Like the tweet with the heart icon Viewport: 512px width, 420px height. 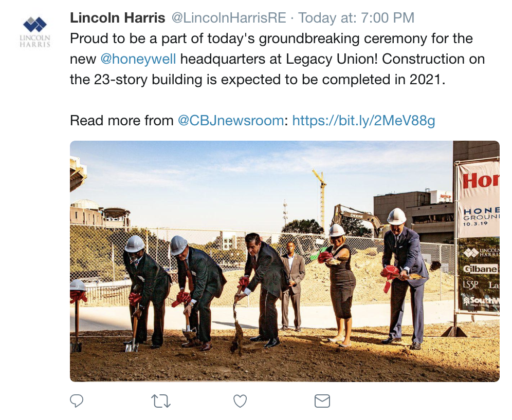[240, 400]
